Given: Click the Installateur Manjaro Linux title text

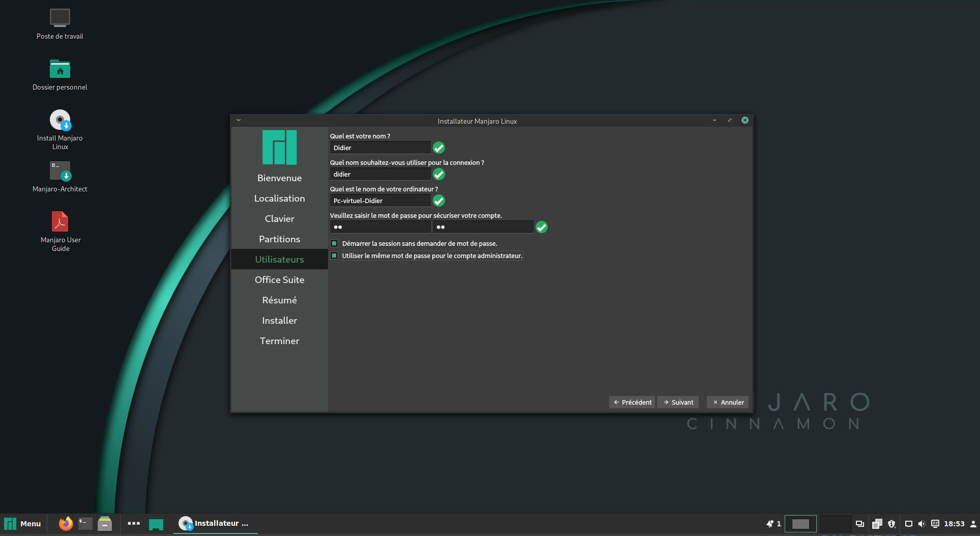Looking at the screenshot, I should click(477, 121).
